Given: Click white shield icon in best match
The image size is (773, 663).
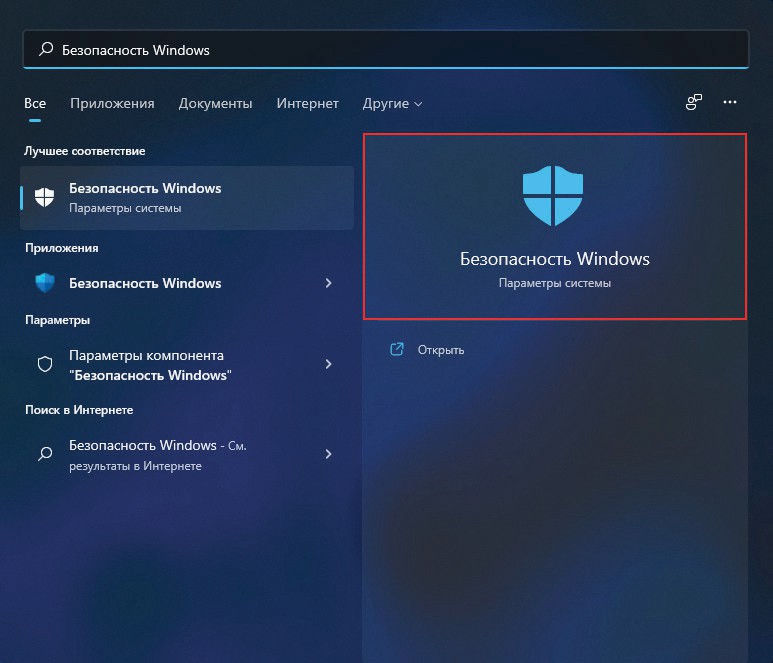Looking at the screenshot, I should tap(45, 197).
